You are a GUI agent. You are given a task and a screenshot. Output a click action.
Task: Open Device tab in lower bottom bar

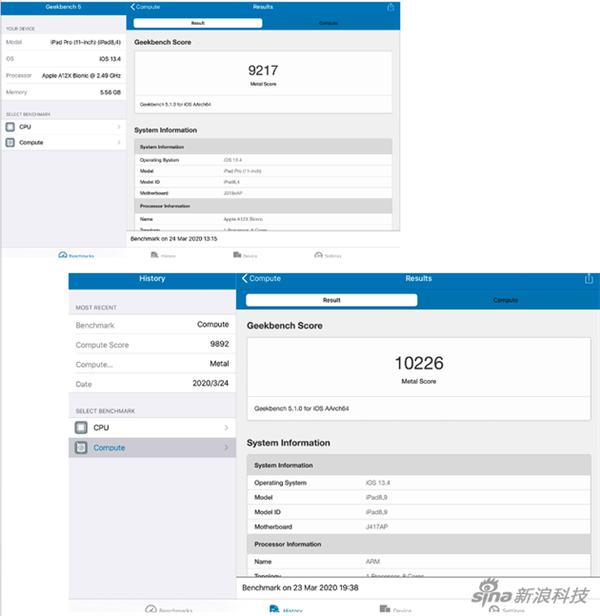[396, 610]
